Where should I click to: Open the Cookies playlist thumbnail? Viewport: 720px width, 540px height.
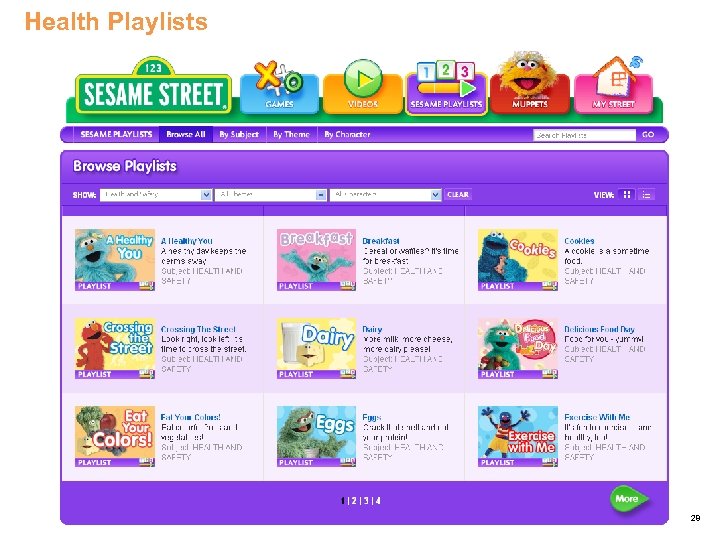pos(518,260)
